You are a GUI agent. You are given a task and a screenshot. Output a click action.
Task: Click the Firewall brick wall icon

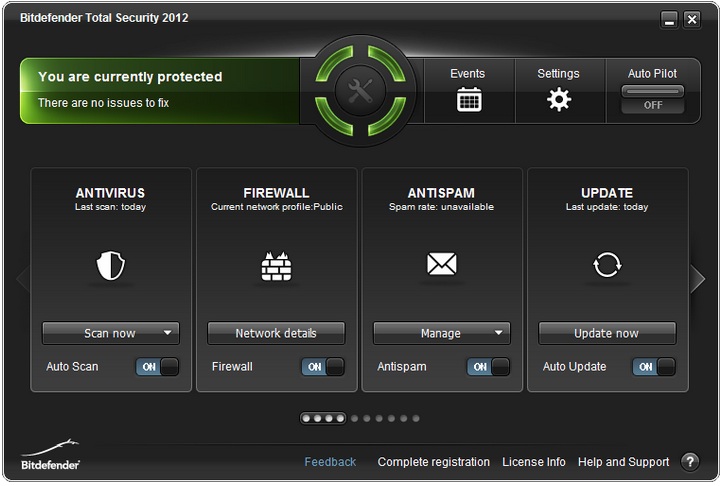(x=276, y=266)
